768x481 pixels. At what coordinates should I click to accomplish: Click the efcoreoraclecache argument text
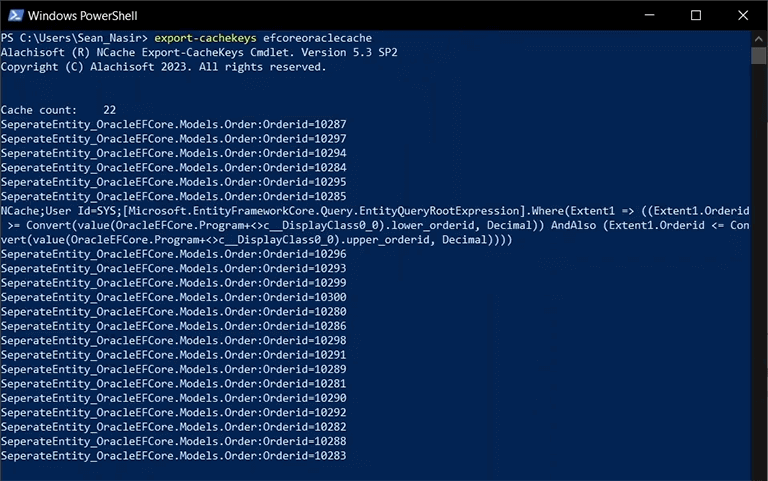(317, 38)
